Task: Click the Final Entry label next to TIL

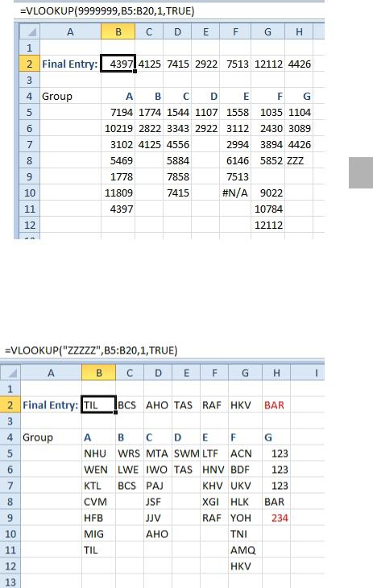Action: (x=51, y=405)
